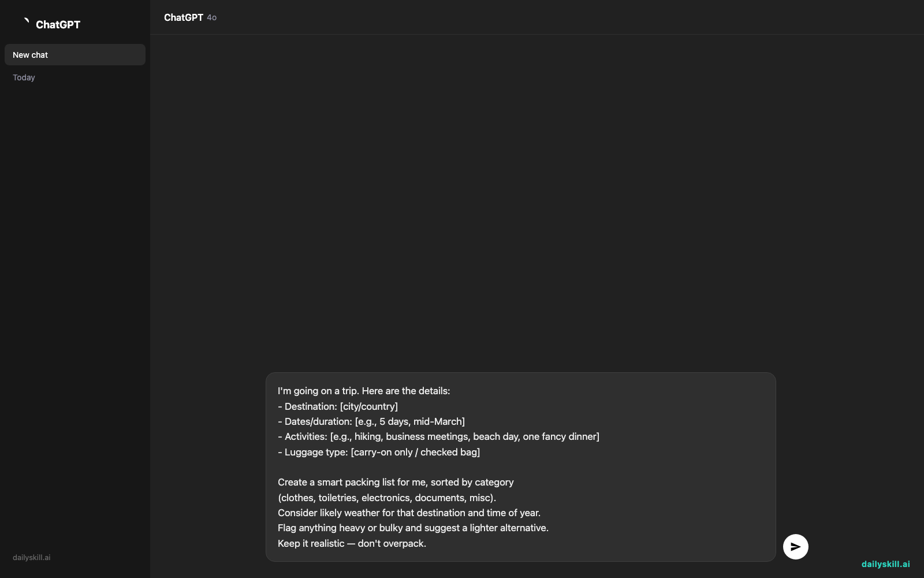Click "Create a smart packing list" line
Viewport: 924px width, 578px height.
[x=396, y=482]
